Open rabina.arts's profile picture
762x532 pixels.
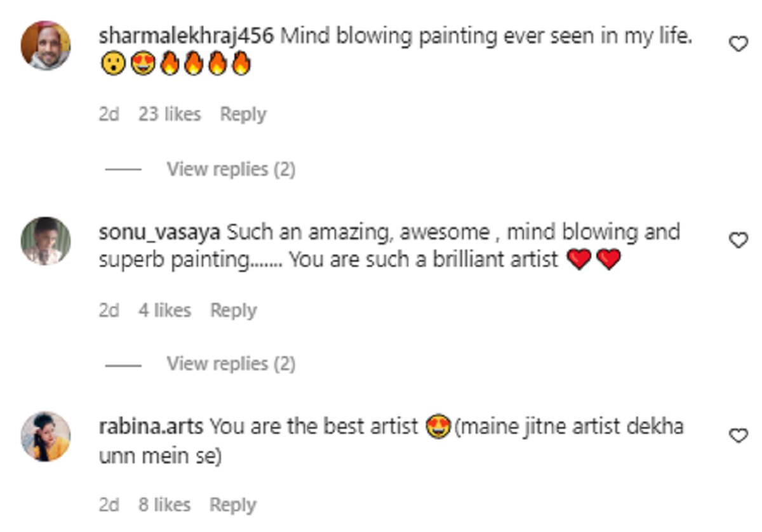tap(46, 436)
